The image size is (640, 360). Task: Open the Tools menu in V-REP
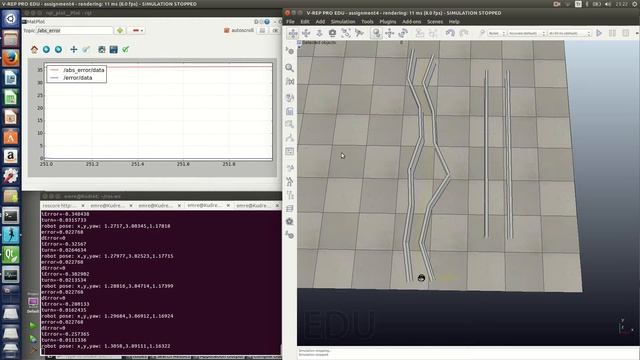pyautogui.click(x=367, y=22)
